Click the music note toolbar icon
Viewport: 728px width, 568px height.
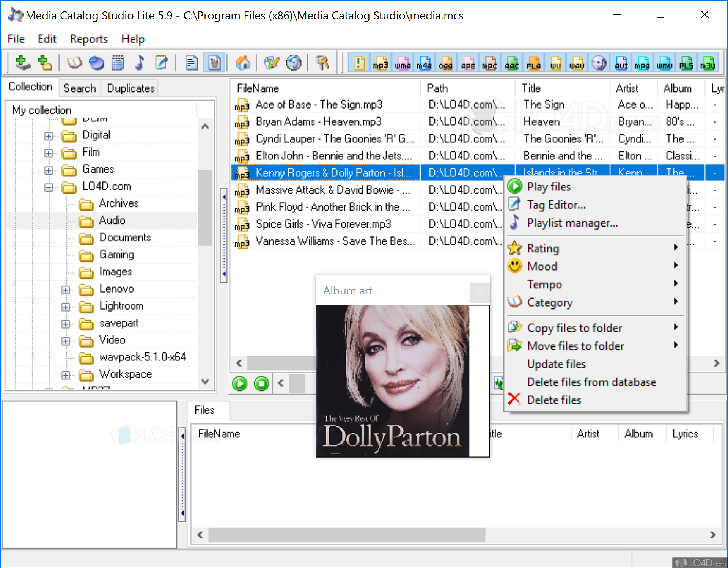(x=140, y=63)
